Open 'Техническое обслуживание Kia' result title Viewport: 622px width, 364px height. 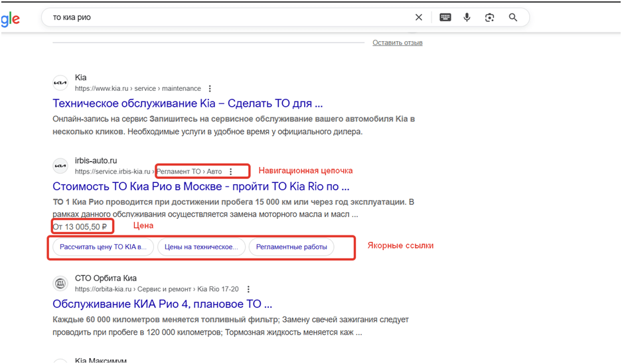pos(188,103)
